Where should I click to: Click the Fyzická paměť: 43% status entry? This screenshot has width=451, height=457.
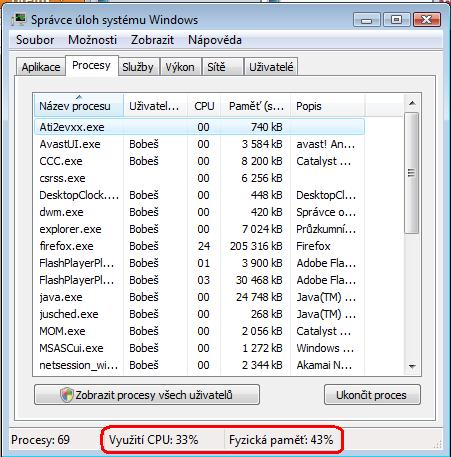pyautogui.click(x=281, y=440)
